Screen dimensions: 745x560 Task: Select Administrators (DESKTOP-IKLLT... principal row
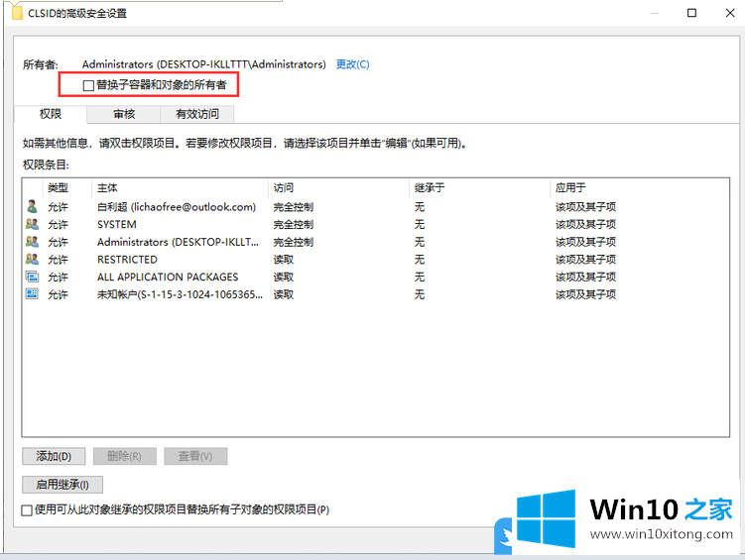178,242
